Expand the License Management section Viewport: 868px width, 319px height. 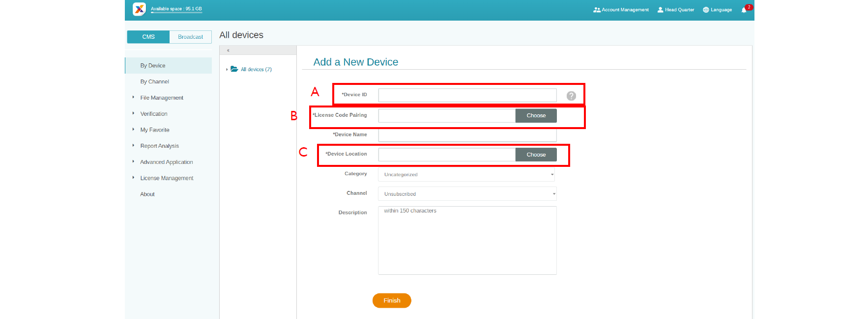pos(167,178)
